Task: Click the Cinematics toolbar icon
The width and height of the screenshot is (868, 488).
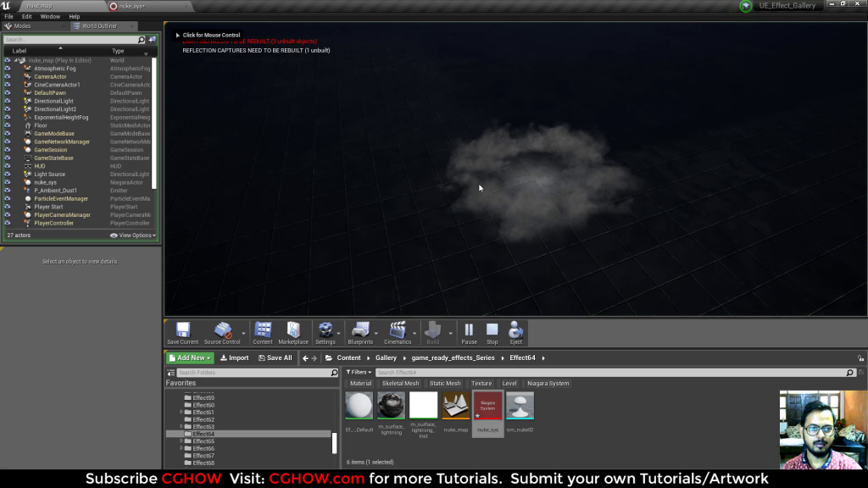Action: (398, 332)
